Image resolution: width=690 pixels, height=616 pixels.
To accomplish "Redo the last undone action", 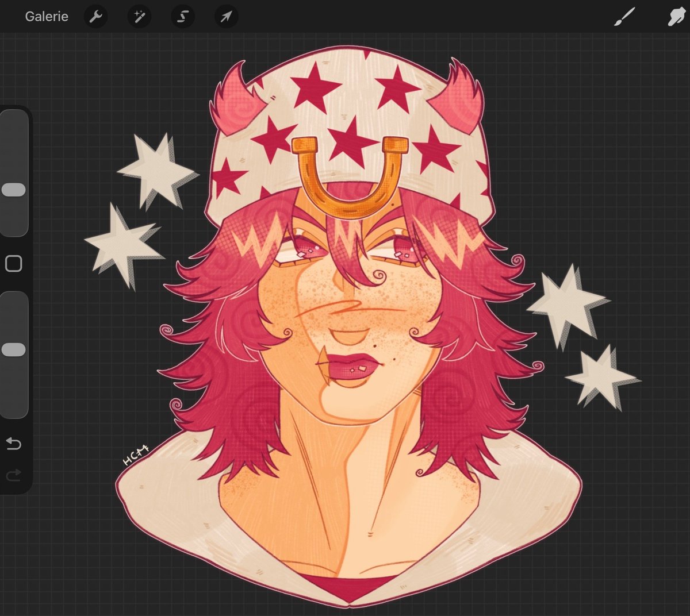I will click(13, 475).
